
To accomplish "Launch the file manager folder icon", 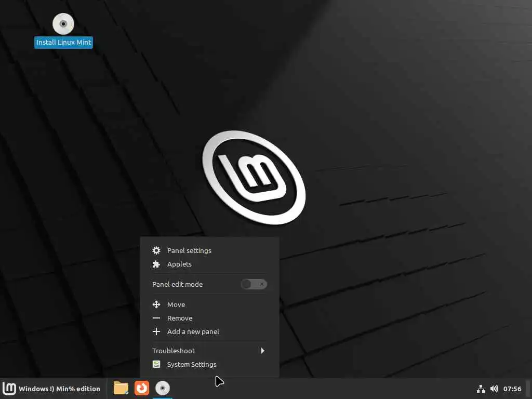I will 121,388.
